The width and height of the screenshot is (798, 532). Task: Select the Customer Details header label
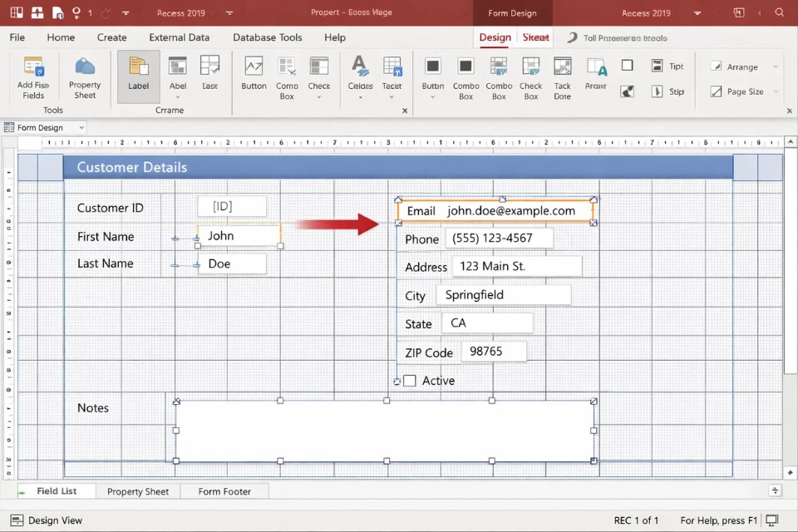[132, 167]
